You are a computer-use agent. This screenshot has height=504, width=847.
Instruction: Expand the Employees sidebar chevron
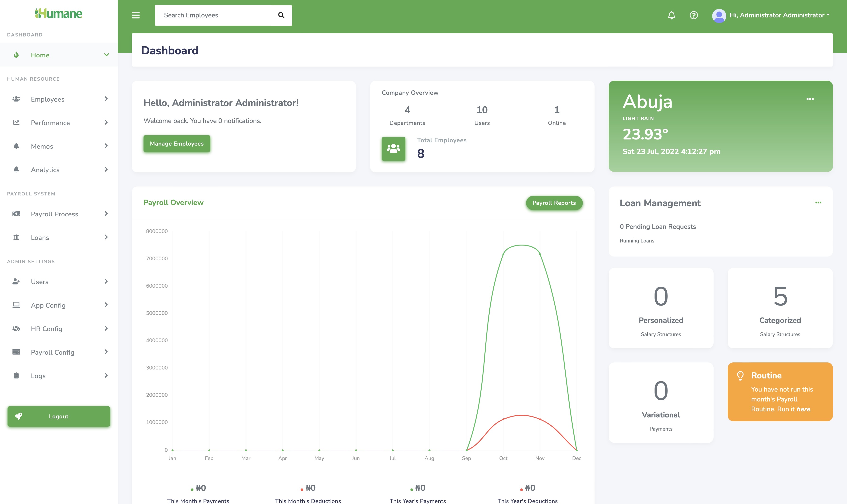point(106,99)
